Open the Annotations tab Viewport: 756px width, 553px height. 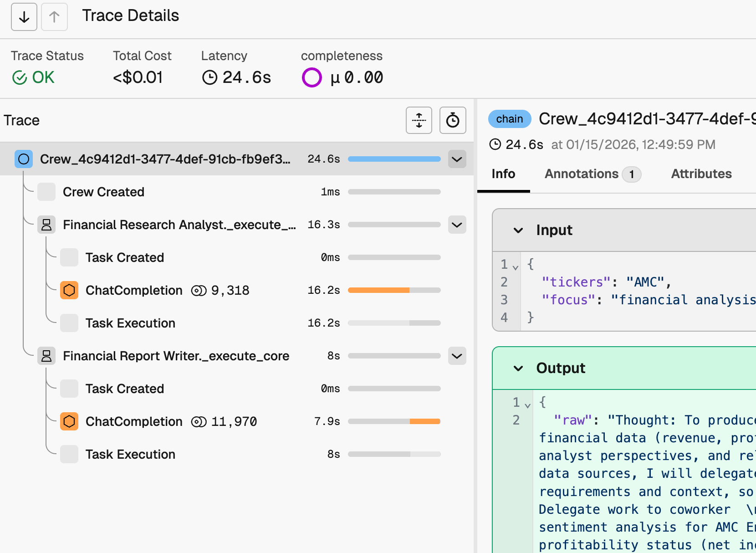(593, 174)
